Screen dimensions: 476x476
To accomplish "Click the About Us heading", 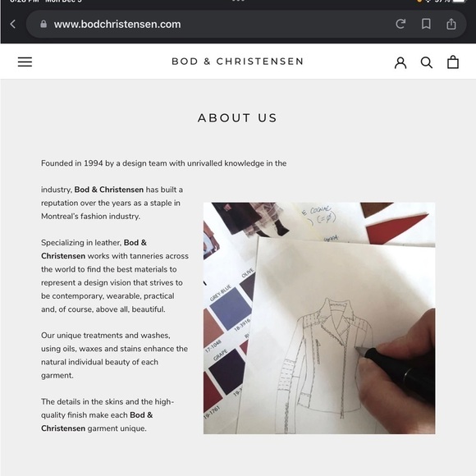I will pyautogui.click(x=237, y=118).
